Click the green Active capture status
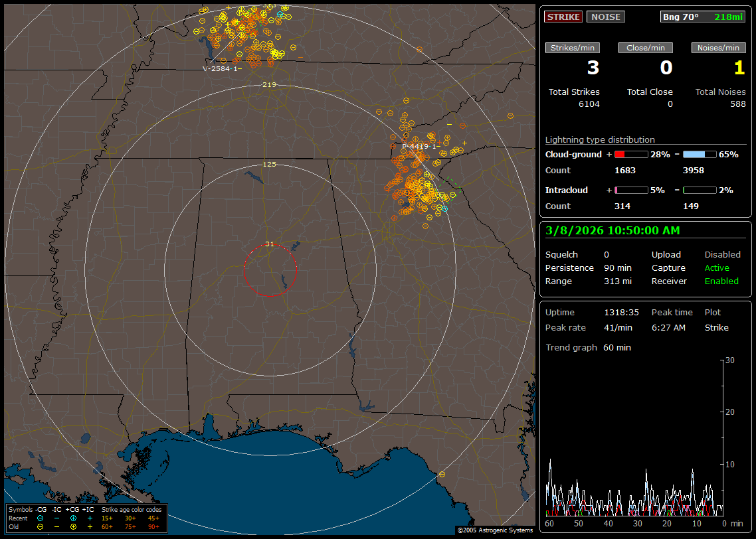The width and height of the screenshot is (756, 539). coord(717,268)
